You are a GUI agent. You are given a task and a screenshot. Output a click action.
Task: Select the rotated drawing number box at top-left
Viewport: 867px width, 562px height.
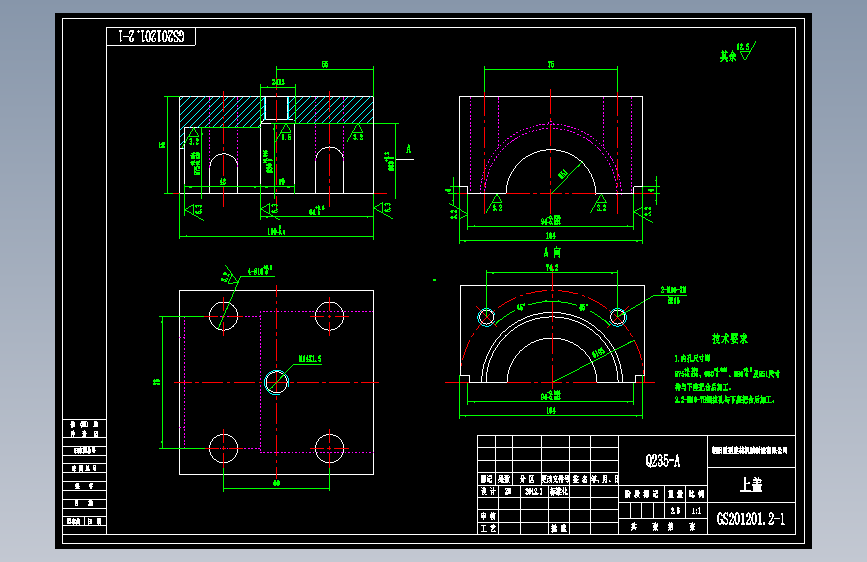151,37
